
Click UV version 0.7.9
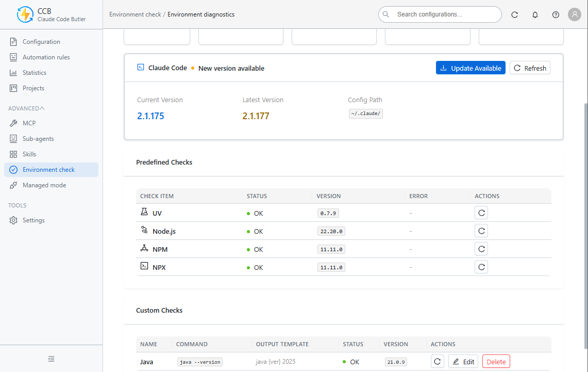pos(328,213)
